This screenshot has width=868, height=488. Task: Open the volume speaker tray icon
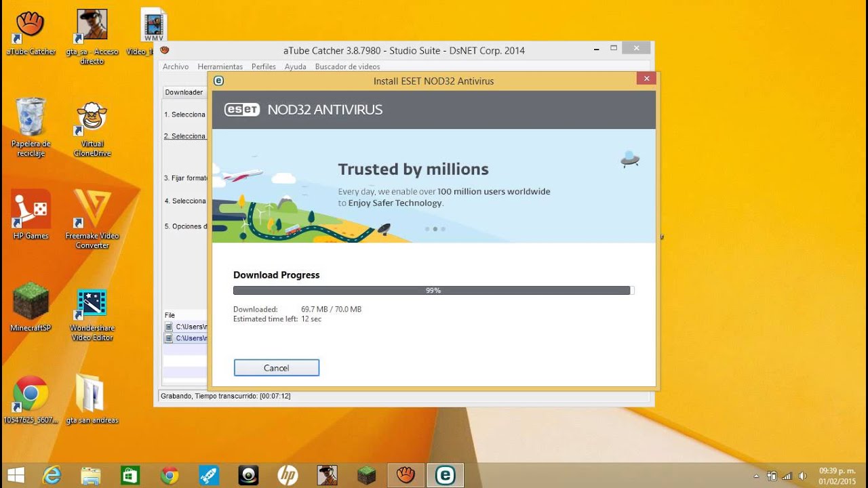point(803,476)
